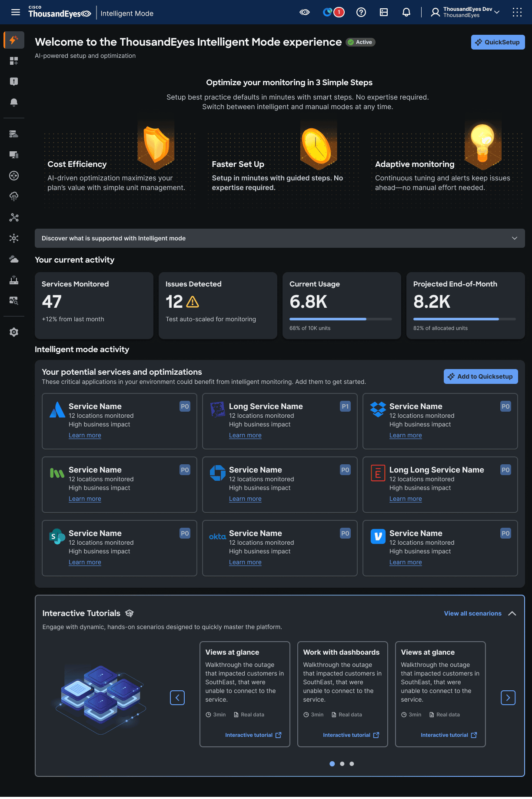532x799 pixels.
Task: Click the QuickSetup button
Action: 498,42
